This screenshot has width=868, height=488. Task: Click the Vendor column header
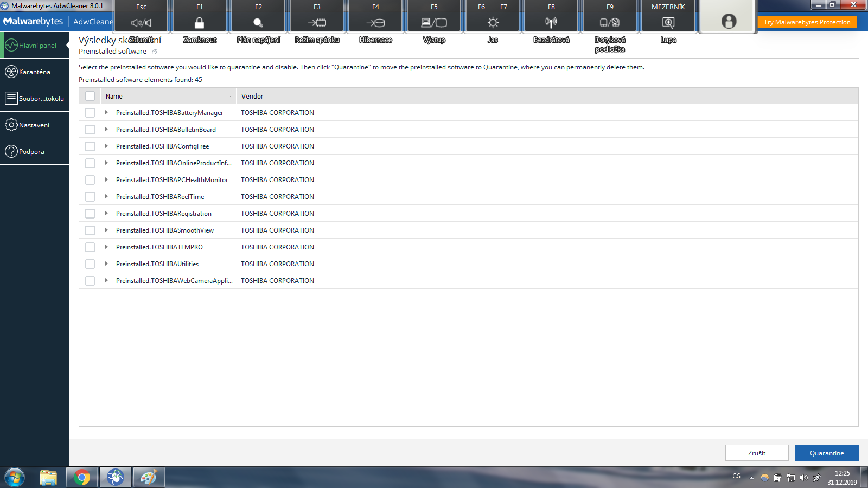[547, 96]
